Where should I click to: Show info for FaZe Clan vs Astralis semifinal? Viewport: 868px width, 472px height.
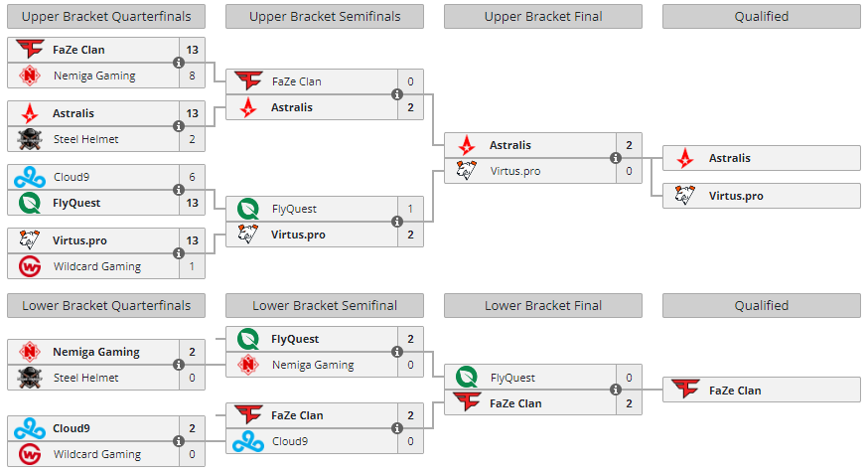click(x=397, y=94)
